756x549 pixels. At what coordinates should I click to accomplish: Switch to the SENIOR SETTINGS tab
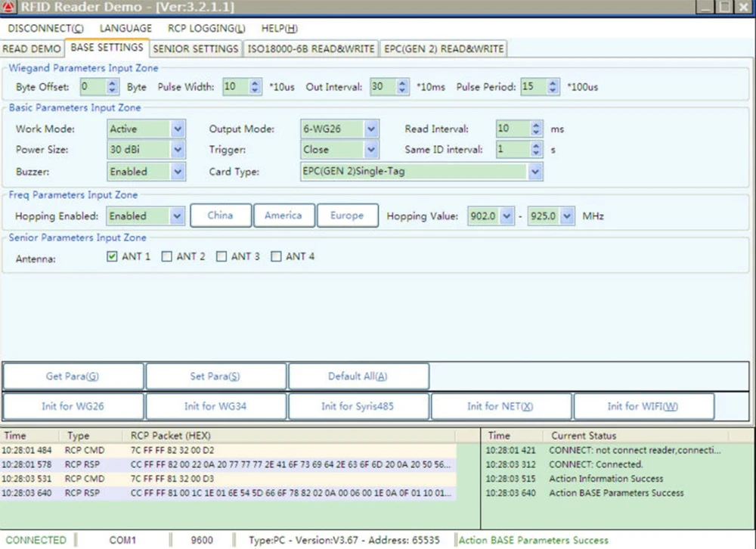point(195,49)
